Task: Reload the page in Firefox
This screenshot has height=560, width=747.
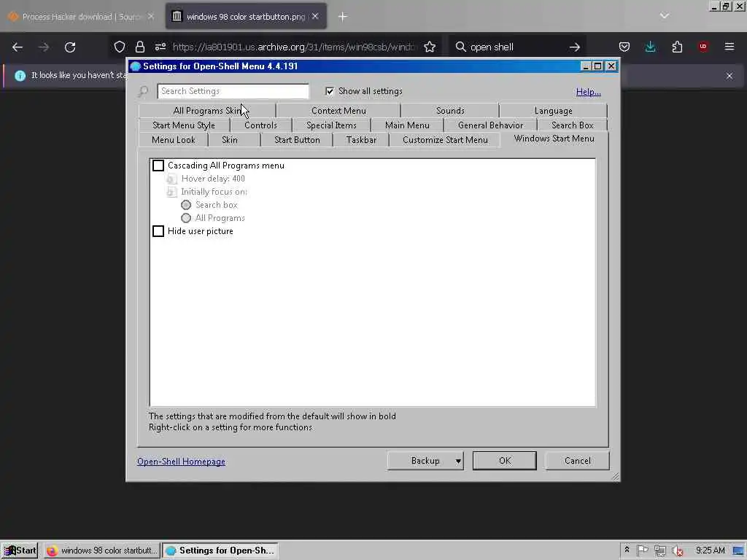Action: click(70, 47)
